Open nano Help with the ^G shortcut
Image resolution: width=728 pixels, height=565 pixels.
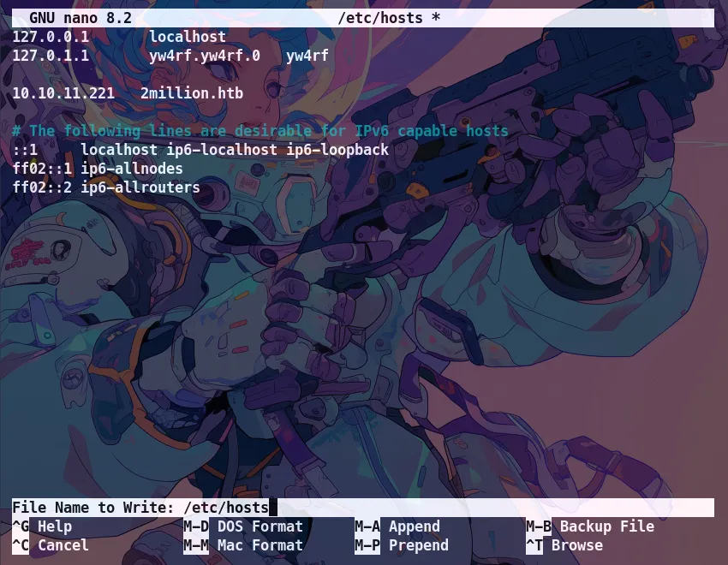[43, 526]
